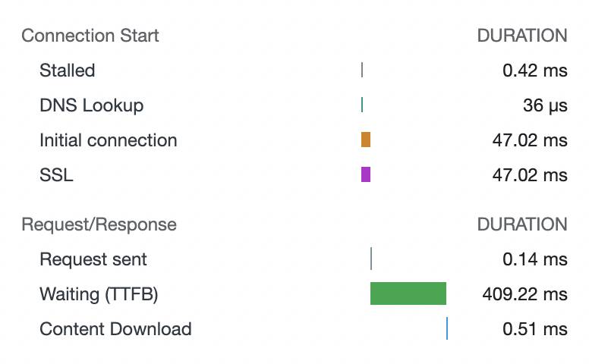The image size is (589, 364).
Task: Click the 409.22 ms duration value
Action: 524,293
